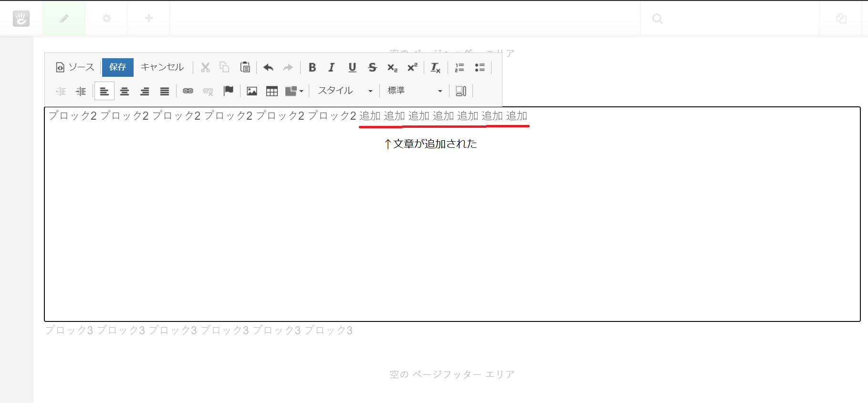Viewport: 868px width, 403px height.
Task: Center align the text
Action: pos(125,91)
